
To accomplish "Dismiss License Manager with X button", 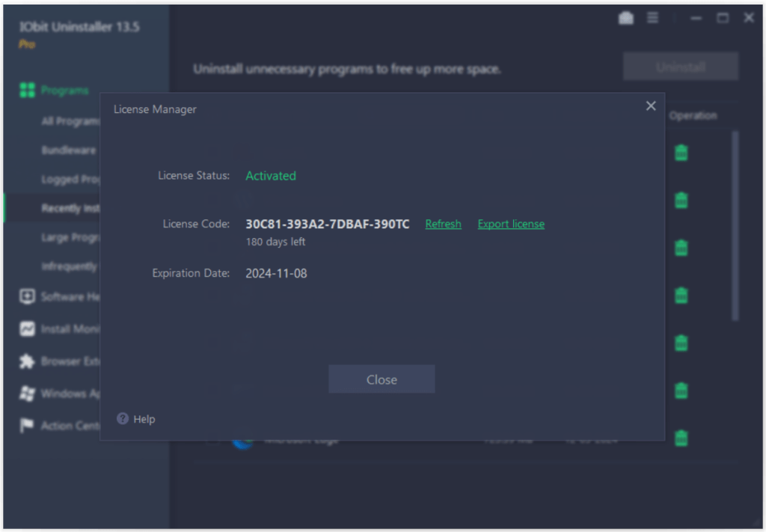I will [650, 106].
